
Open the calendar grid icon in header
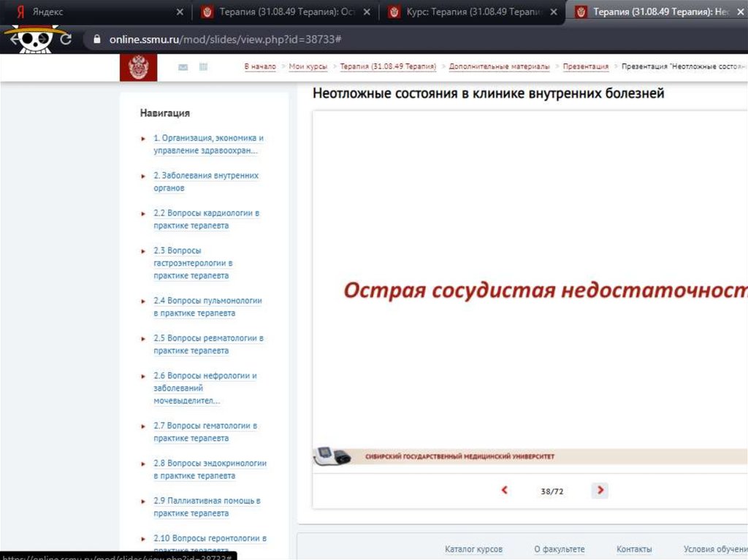[x=204, y=67]
